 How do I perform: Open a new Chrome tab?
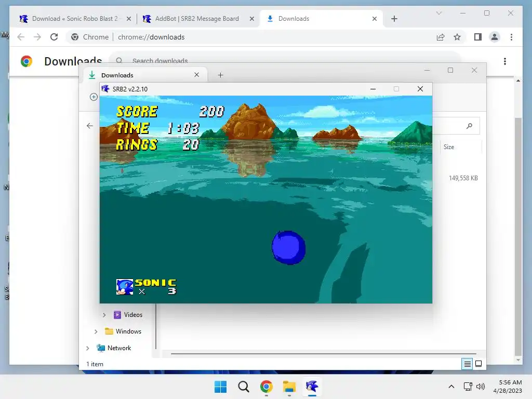click(x=394, y=19)
